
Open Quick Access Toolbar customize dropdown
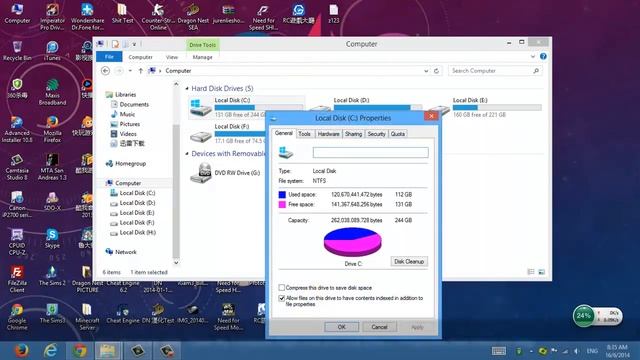134,44
